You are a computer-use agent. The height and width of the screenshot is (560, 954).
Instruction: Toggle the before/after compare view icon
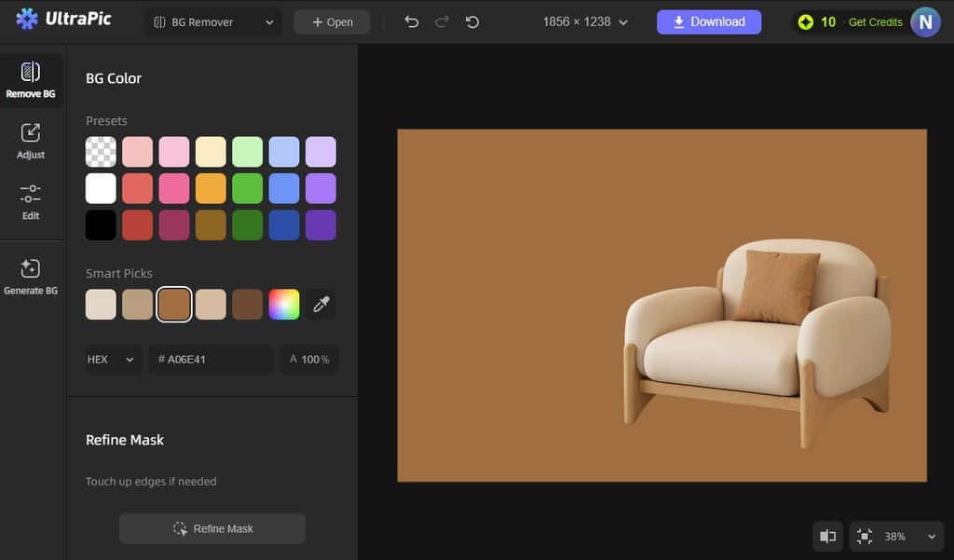point(827,536)
